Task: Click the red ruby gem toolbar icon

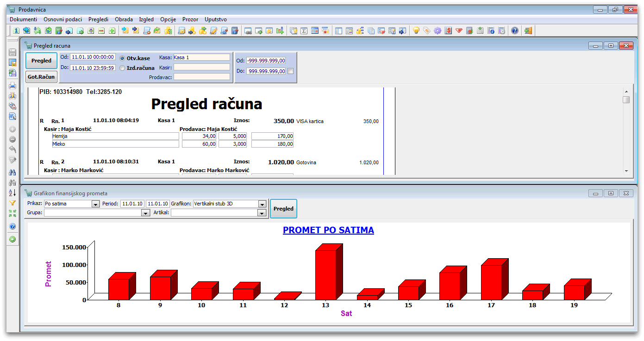Action: tap(459, 31)
